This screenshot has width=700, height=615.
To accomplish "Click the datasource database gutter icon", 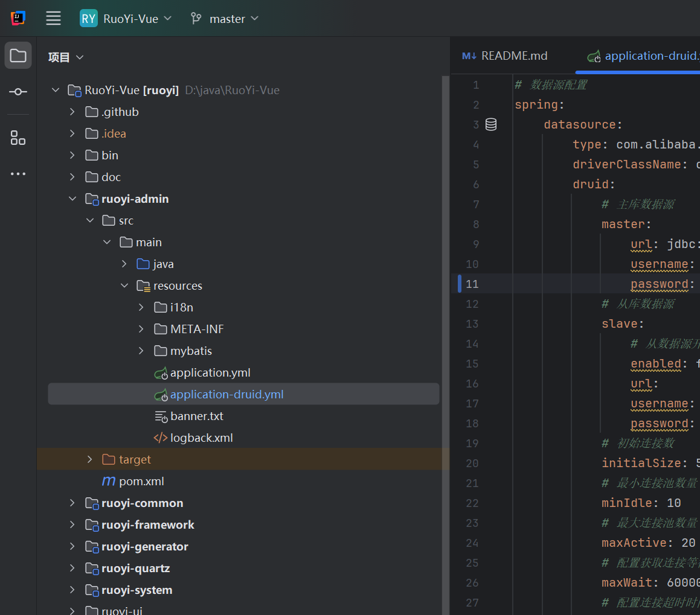I will [491, 124].
